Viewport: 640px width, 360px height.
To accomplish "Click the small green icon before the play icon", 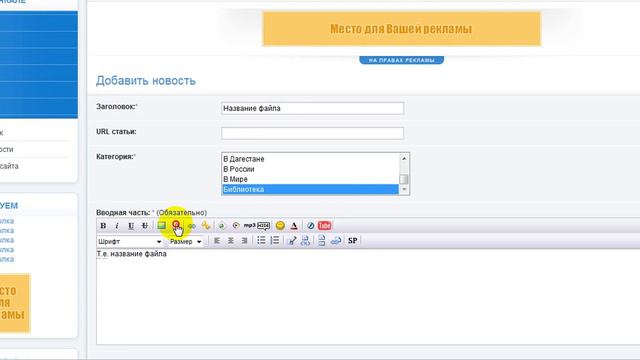I will pos(222,226).
